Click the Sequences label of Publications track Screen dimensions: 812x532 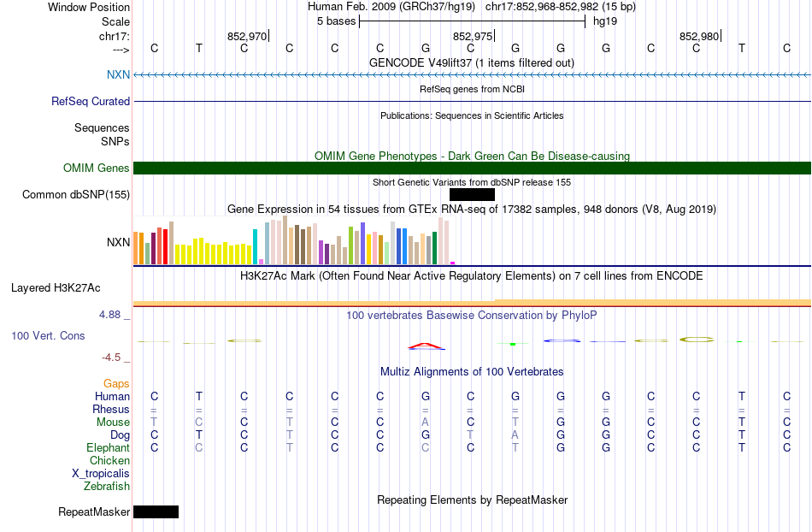[102, 128]
